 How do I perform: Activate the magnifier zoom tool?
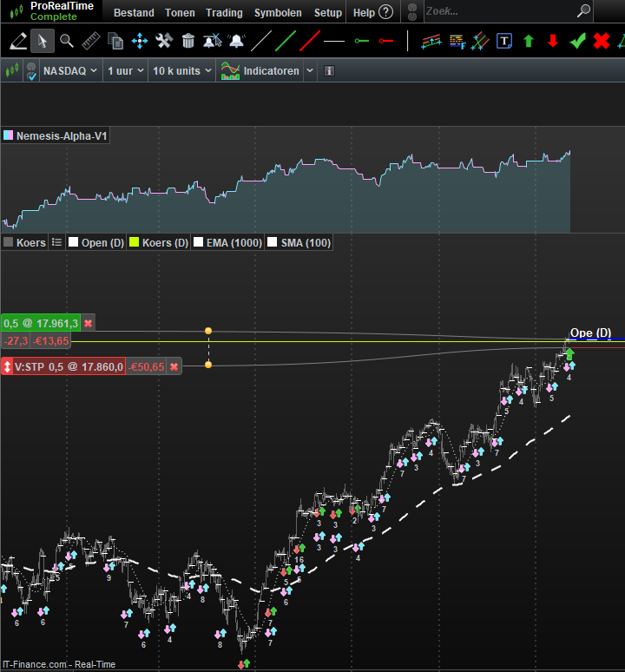(66, 41)
